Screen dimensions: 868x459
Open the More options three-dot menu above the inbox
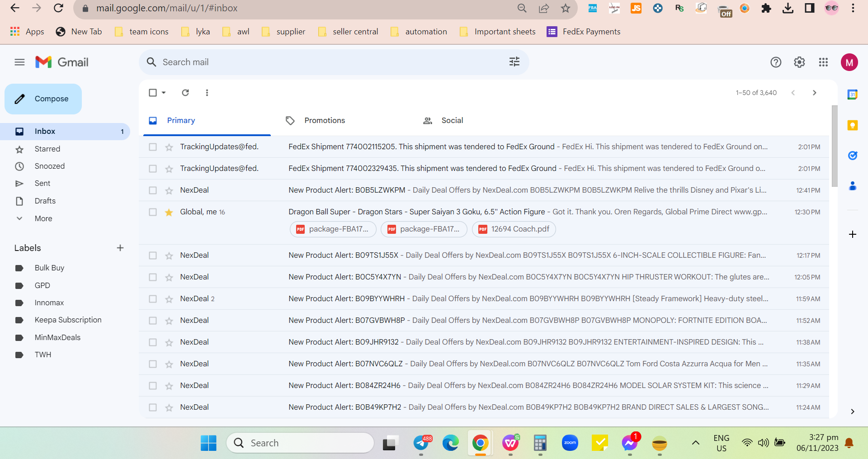[207, 93]
